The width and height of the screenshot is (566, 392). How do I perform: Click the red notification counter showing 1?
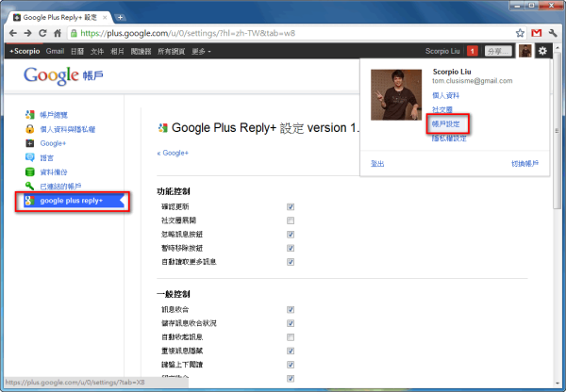[x=473, y=51]
